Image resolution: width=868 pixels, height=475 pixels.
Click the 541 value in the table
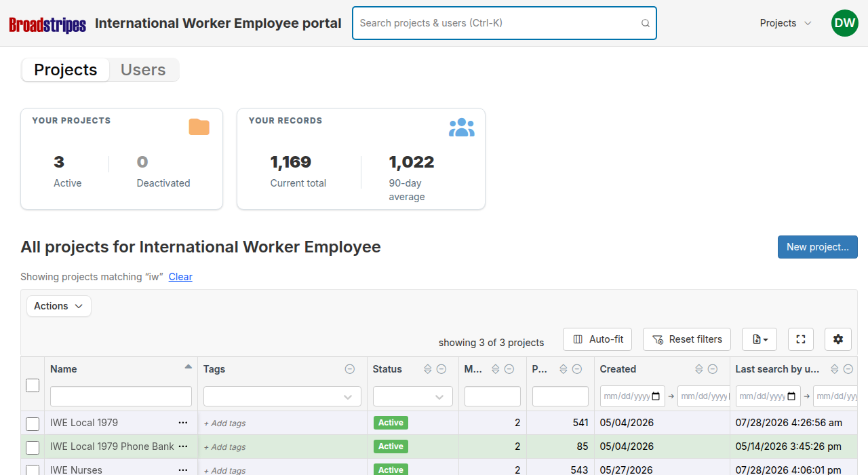[580, 423]
